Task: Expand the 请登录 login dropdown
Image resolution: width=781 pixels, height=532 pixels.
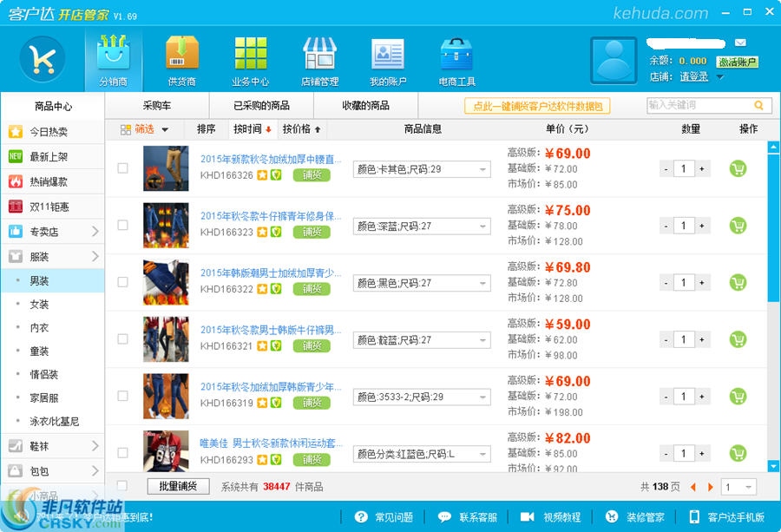Action: (x=719, y=76)
